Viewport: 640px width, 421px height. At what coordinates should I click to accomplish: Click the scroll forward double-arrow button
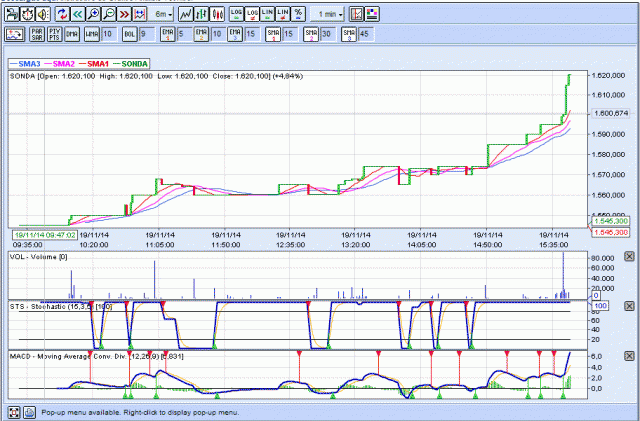(124, 14)
